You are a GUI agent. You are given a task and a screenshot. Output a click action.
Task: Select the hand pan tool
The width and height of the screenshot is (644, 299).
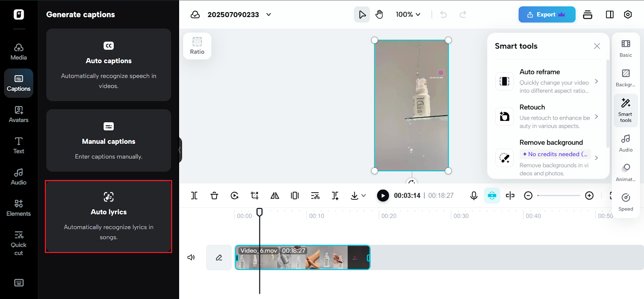click(x=379, y=15)
